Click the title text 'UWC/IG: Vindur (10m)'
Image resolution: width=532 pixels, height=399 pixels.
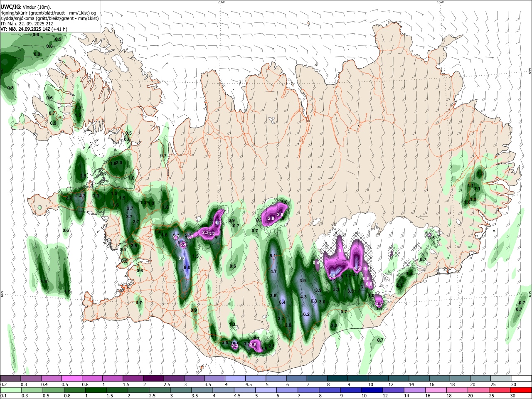pos(25,7)
